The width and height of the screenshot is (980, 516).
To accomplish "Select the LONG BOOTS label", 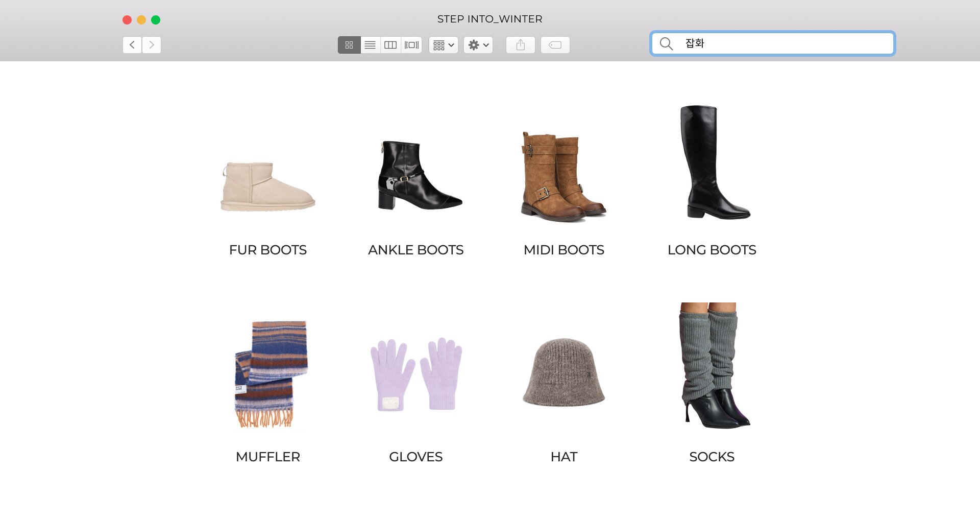I will 712,250.
